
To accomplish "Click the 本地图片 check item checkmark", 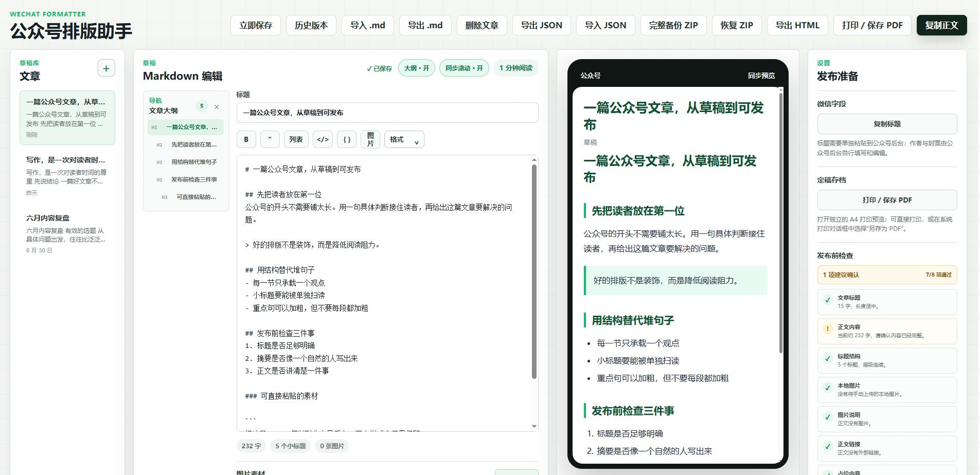I will [828, 388].
